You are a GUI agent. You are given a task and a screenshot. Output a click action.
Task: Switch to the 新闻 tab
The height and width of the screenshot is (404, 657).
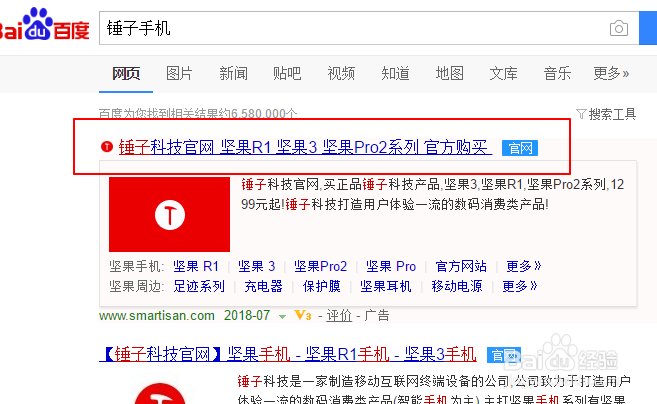(x=233, y=74)
